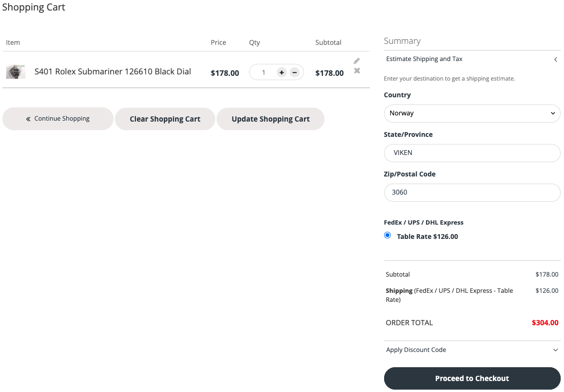Open the S401 Rolex Submariner product link
564x392 pixels.
pyautogui.click(x=113, y=72)
